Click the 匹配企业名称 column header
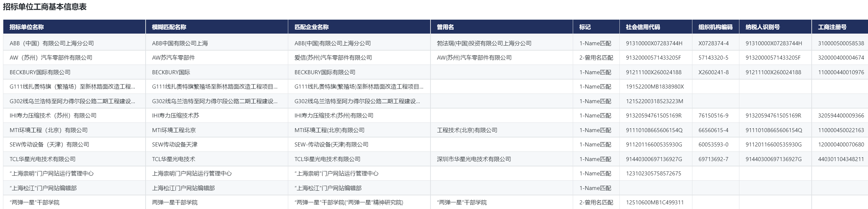Viewport: 868px width, 209px height. click(x=359, y=27)
